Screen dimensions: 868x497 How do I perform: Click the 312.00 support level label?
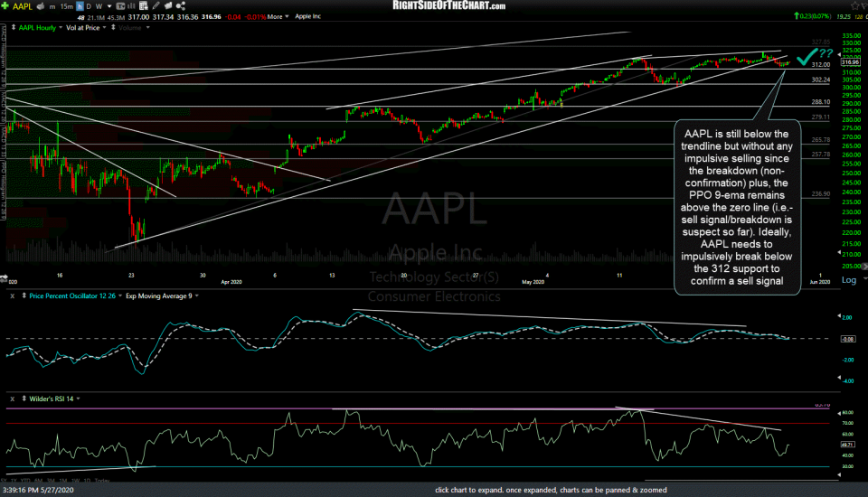point(821,65)
